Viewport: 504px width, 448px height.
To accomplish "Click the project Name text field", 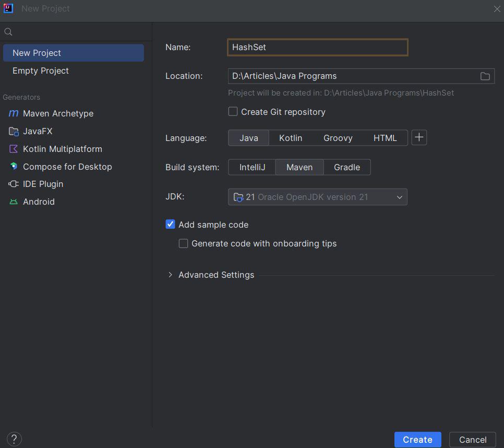I will (317, 47).
